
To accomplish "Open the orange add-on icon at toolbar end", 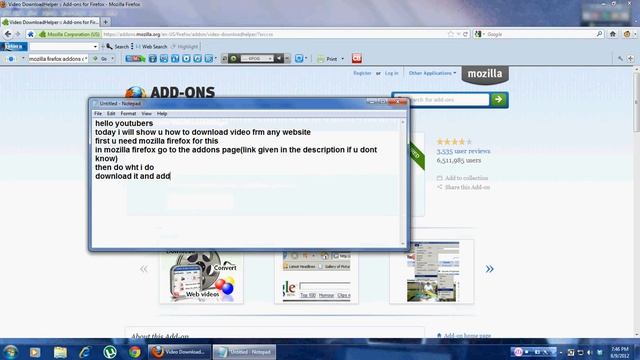I will [x=627, y=34].
